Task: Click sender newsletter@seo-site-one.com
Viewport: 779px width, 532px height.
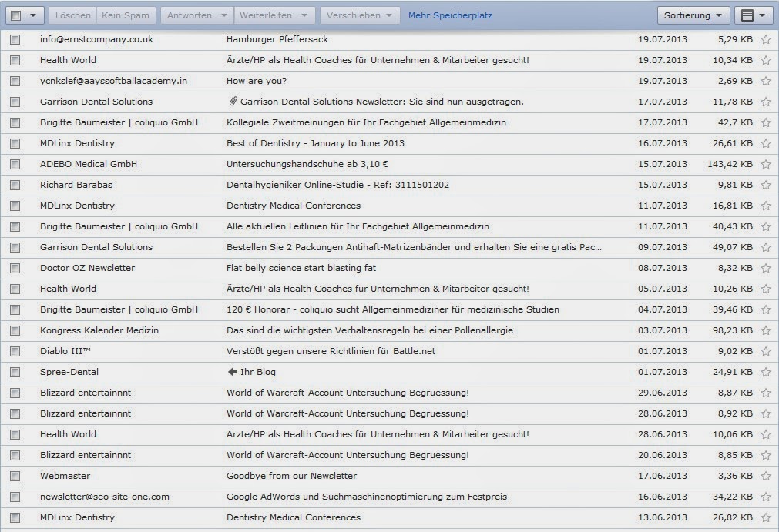Action: point(105,497)
